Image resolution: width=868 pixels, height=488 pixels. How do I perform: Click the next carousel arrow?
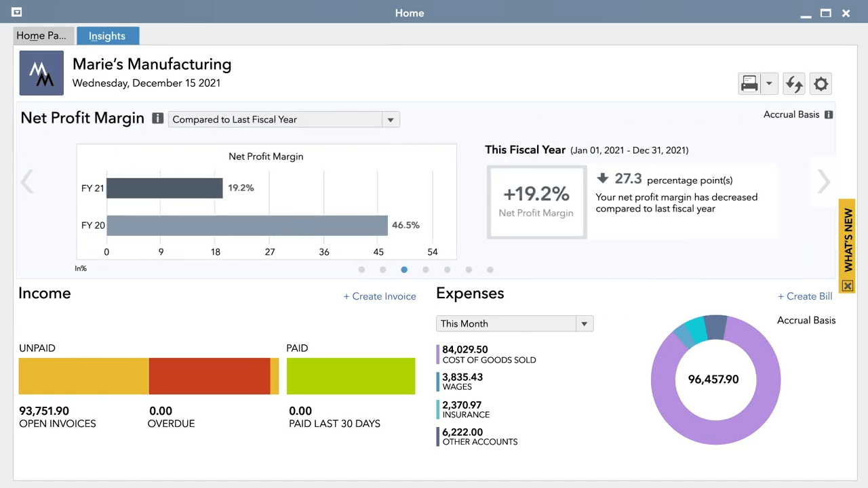[x=823, y=182]
